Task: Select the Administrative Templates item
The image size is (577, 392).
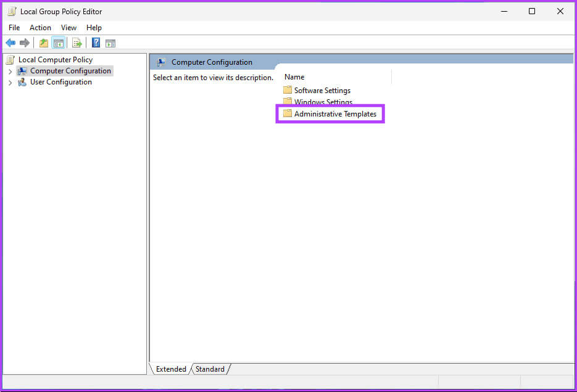Action: click(x=335, y=114)
